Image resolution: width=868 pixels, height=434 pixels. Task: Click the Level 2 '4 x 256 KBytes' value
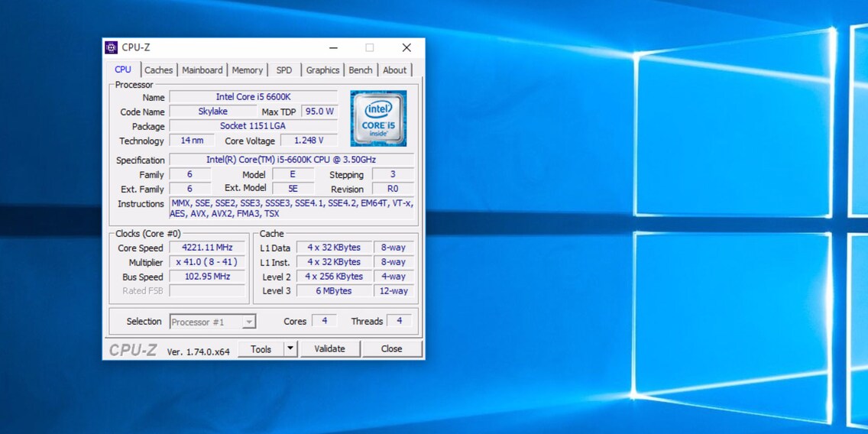[x=334, y=277]
